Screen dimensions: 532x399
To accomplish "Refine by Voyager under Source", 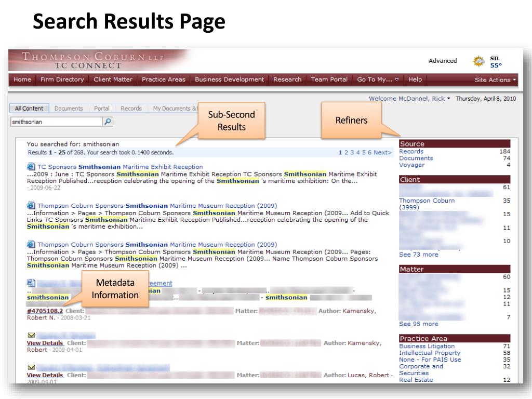I will pos(412,165).
